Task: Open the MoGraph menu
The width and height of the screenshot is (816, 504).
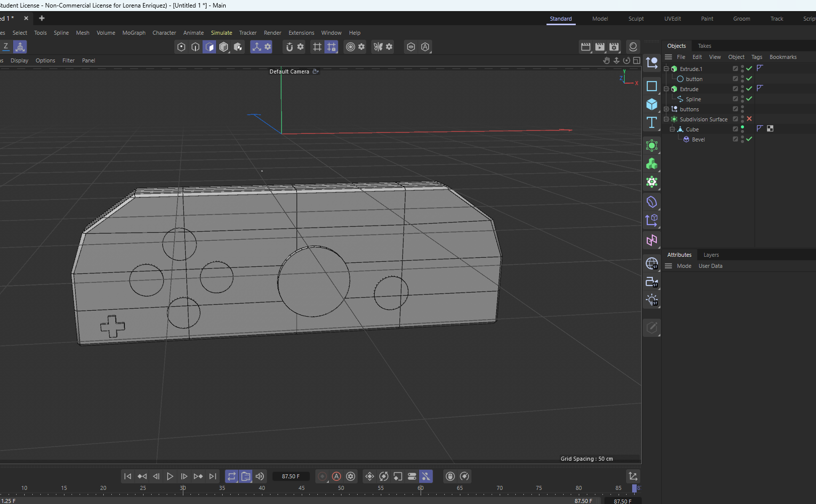Action: [133, 33]
